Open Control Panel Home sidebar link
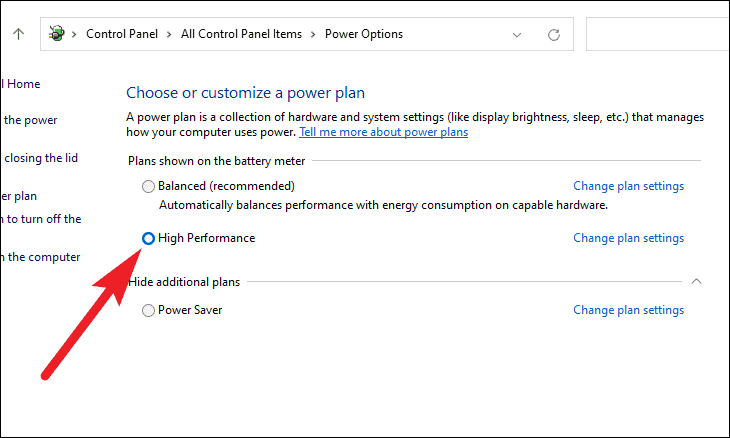 point(20,84)
